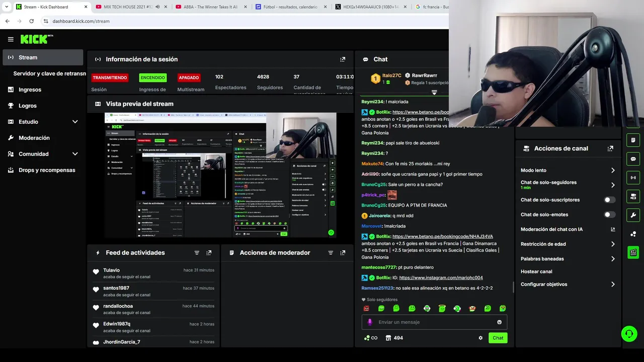Click the broadcast signal icon in right sidebar
644x362 pixels.
pos(633,177)
